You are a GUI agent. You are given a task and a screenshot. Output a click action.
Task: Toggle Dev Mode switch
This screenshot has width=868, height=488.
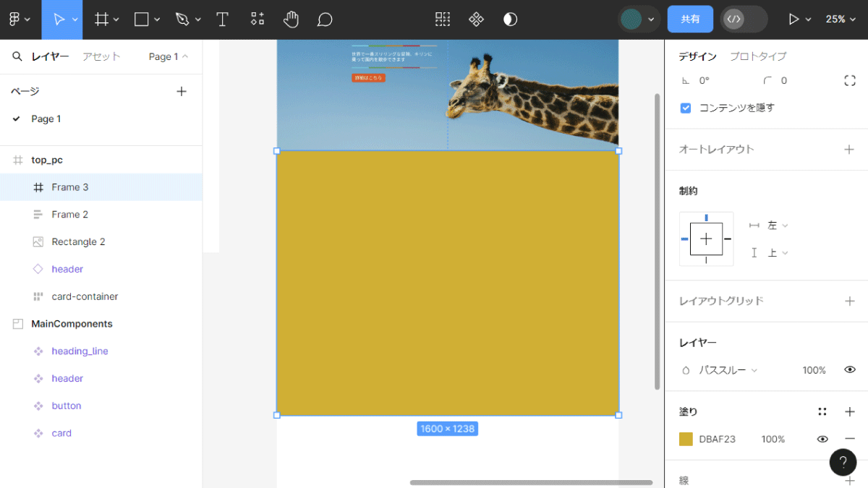coord(744,20)
